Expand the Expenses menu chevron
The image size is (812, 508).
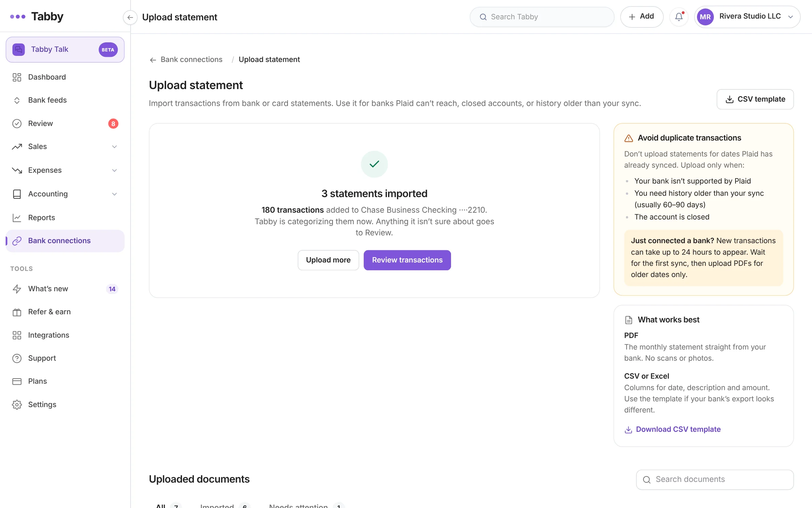point(114,170)
